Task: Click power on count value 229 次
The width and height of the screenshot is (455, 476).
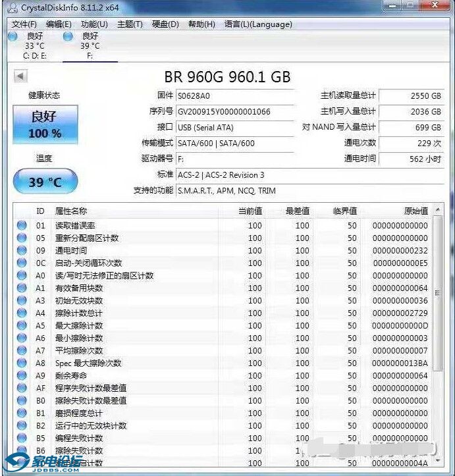Action: point(412,144)
